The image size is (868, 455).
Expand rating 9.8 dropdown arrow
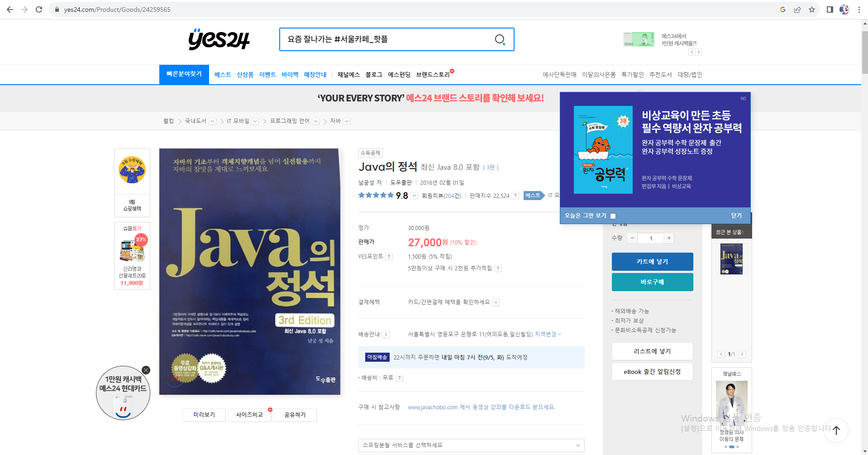click(415, 196)
